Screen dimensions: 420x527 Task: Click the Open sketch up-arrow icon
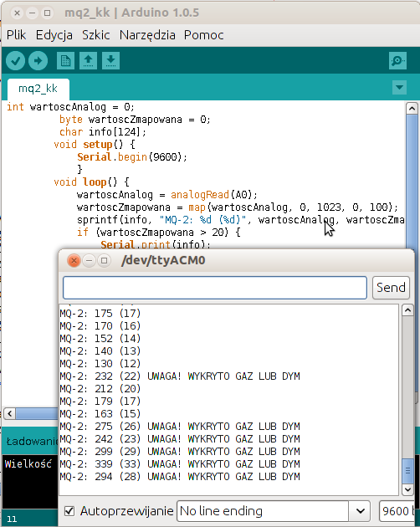(x=88, y=61)
